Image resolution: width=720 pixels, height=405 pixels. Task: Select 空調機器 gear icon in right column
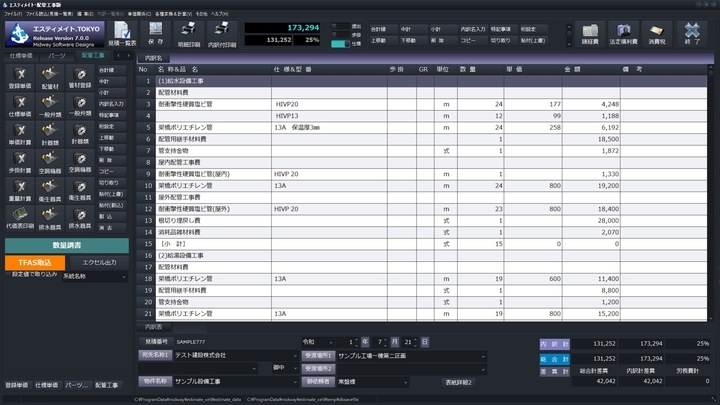point(80,162)
